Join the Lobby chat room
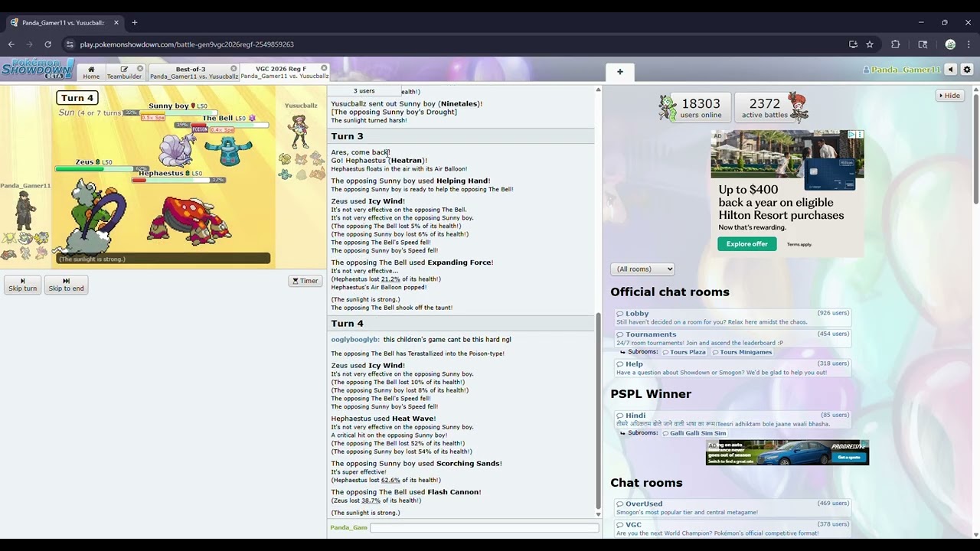This screenshot has width=980, height=551. coord(733,317)
